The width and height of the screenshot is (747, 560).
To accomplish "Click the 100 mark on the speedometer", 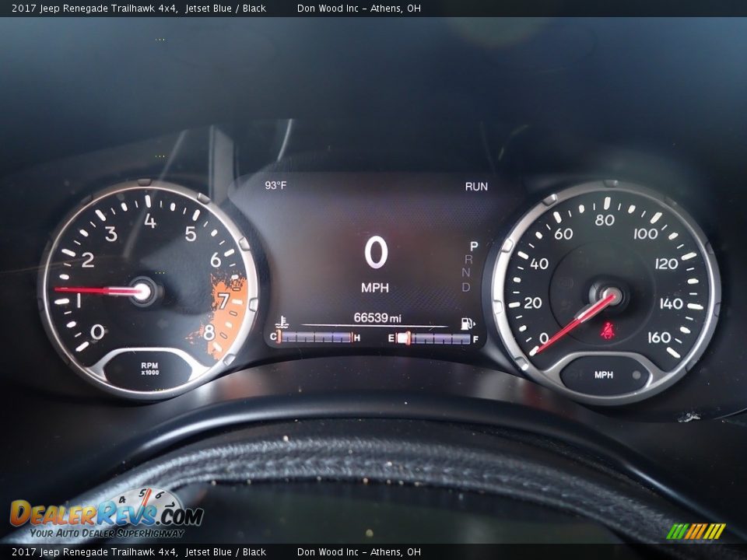I will tap(646, 233).
